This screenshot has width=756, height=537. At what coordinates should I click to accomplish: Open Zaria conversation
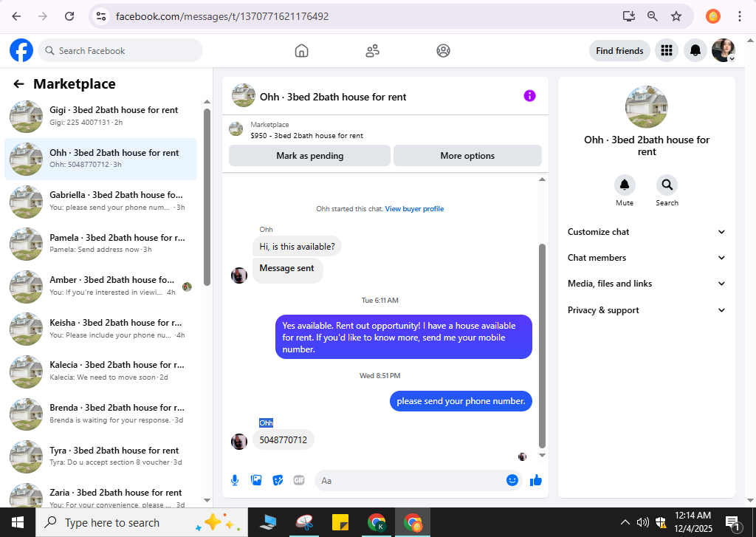[100, 496]
